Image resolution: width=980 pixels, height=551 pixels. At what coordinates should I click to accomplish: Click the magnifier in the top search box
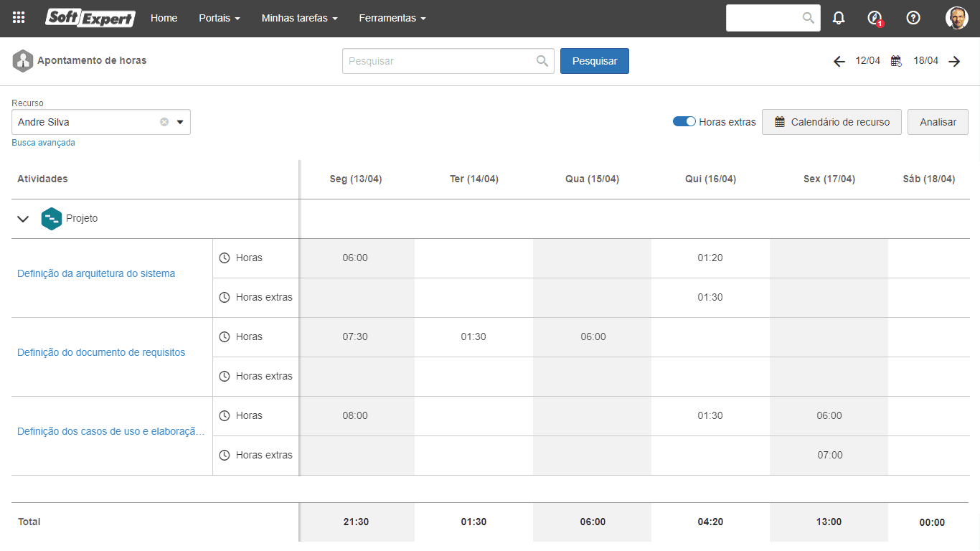(809, 18)
